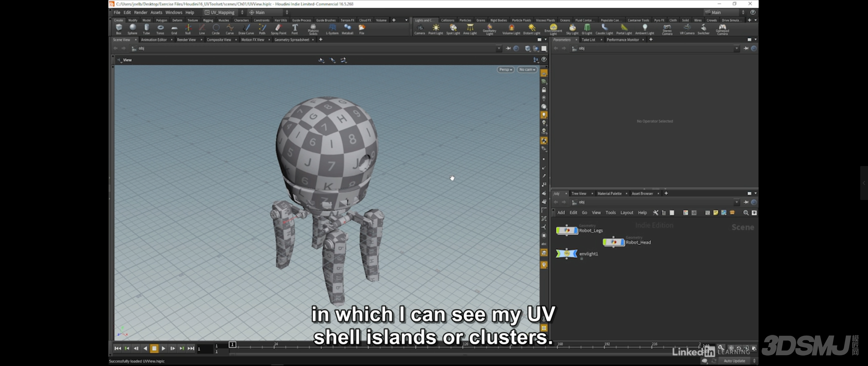Select the Robot_Head geometry node
This screenshot has height=366, width=868.
click(x=613, y=242)
